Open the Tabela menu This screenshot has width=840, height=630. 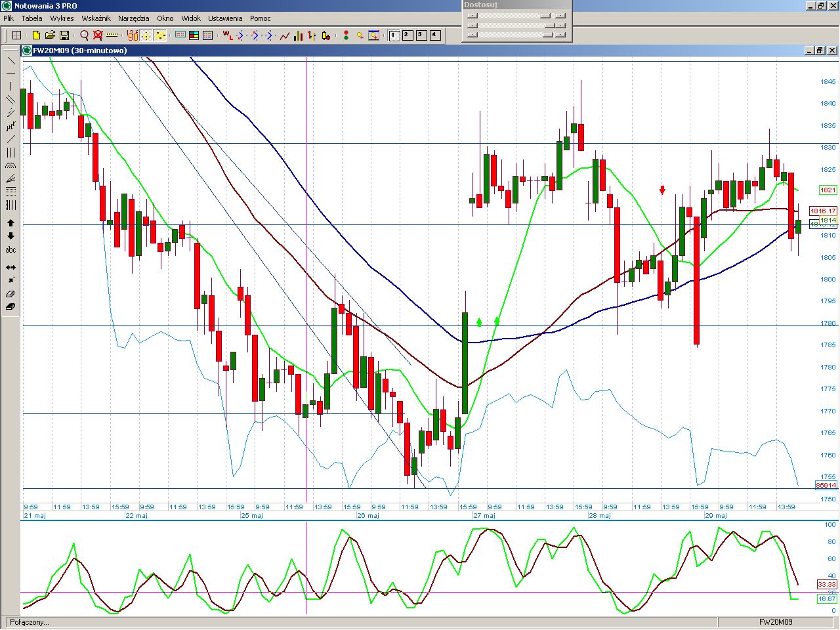31,18
